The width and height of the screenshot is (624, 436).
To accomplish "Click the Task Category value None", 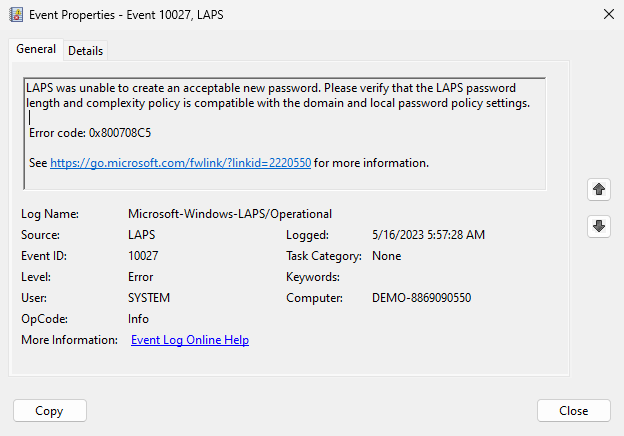I will click(386, 256).
